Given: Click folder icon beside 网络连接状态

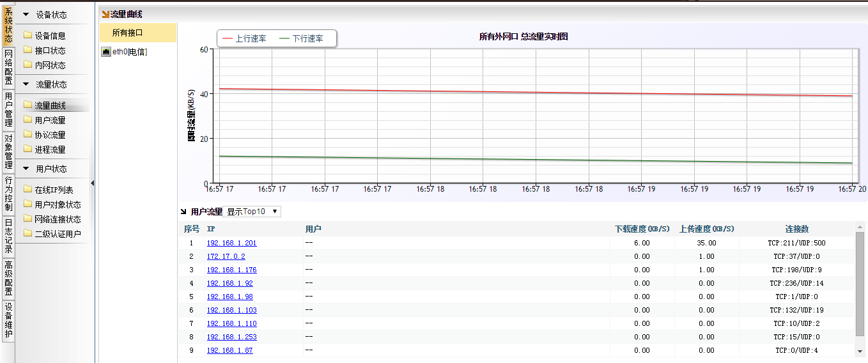Looking at the screenshot, I should tap(27, 219).
